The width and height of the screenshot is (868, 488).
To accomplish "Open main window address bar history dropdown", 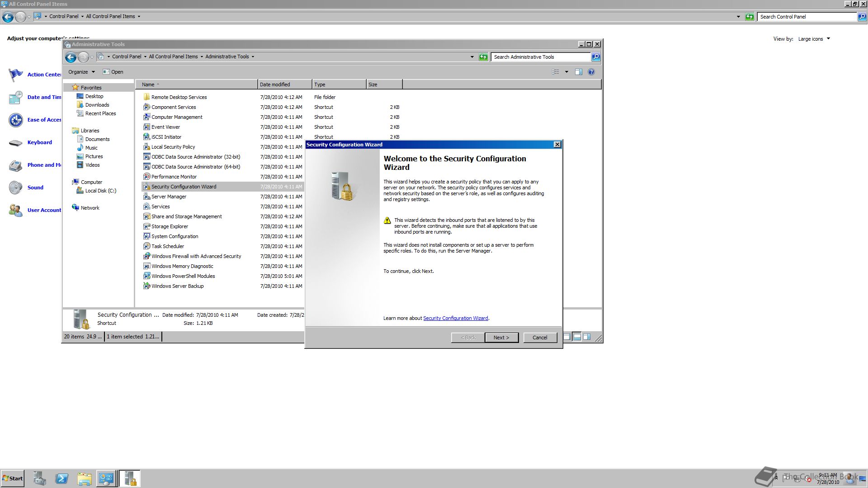I will (x=738, y=17).
